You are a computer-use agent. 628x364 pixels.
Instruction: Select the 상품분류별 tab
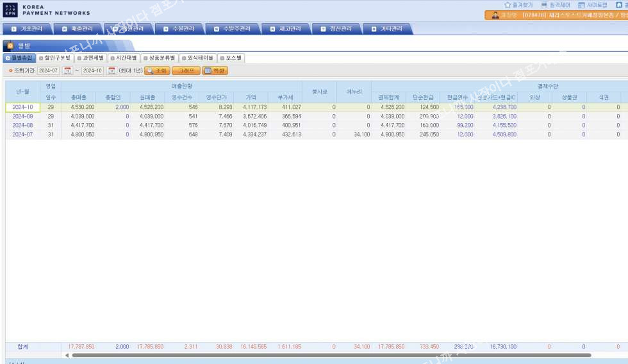click(160, 58)
